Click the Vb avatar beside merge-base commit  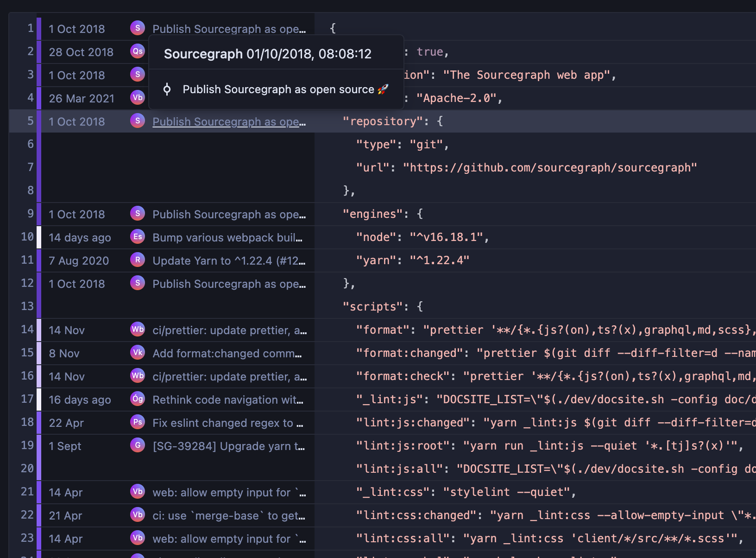tap(138, 514)
